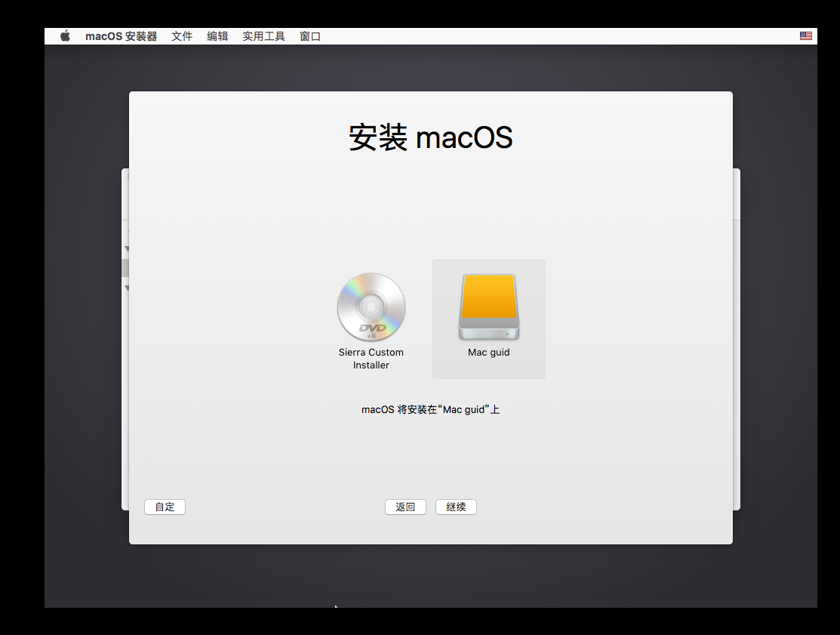The width and height of the screenshot is (840, 635).
Task: Open the US flag input source menu
Action: pos(806,36)
